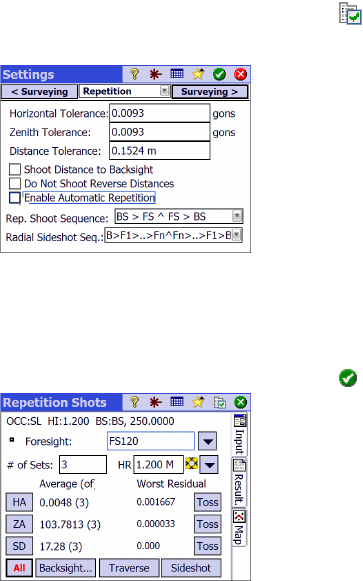Click the red star icon in Repetition Shots
The height and width of the screenshot is (581, 363).
click(155, 402)
